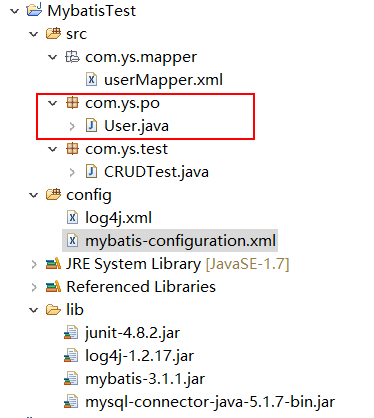The width and height of the screenshot is (374, 418).
Task: Collapse the config folder node
Action: pos(34,195)
